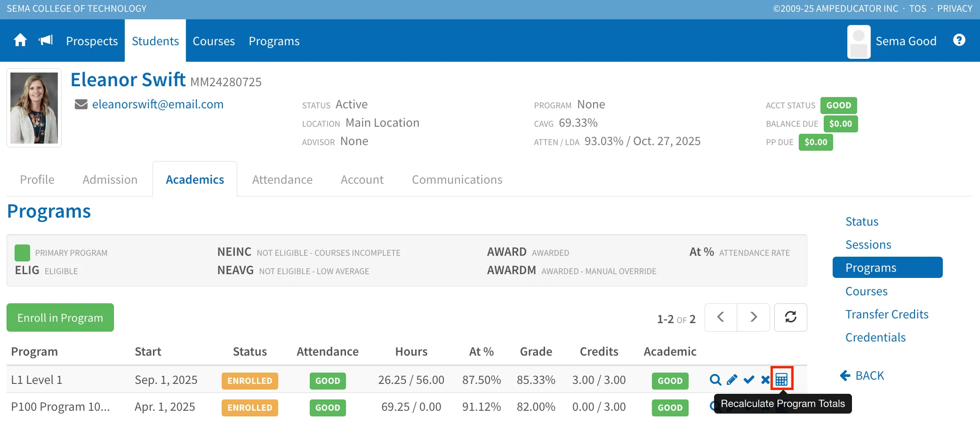Screen dimensions: 980x423
Task: Open the Courses menu in top navigation
Action: pos(214,41)
